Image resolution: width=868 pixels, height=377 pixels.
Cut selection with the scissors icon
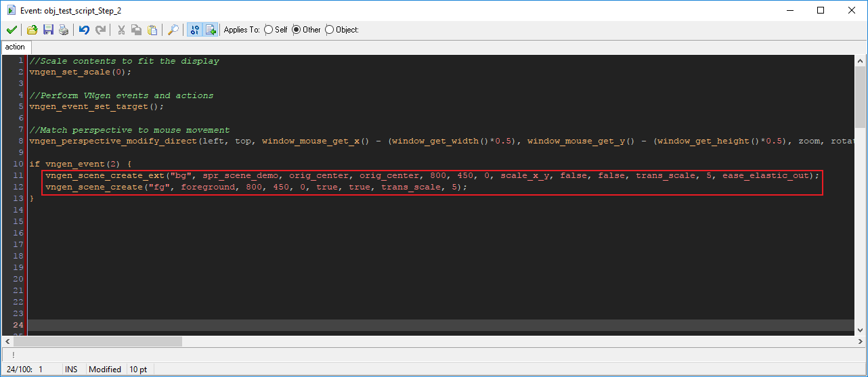coord(121,30)
